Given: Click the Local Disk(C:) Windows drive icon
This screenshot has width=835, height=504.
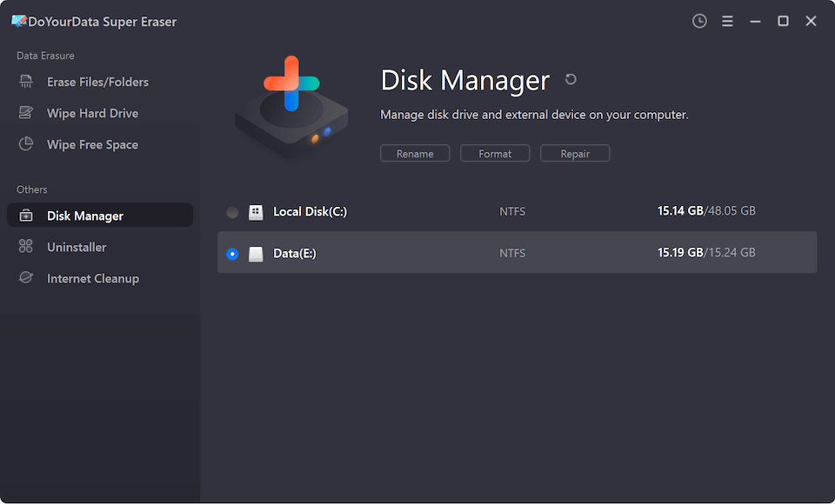Looking at the screenshot, I should (256, 212).
